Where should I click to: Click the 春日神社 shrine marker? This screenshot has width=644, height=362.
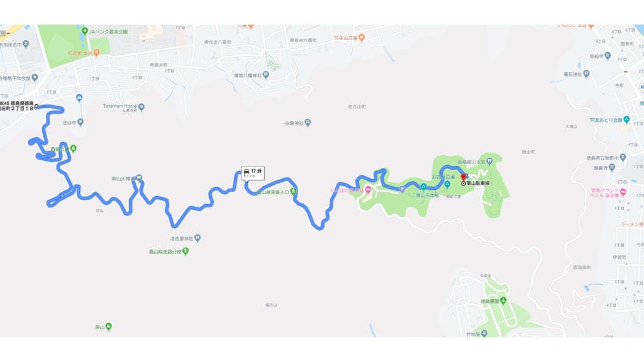[x=587, y=74]
